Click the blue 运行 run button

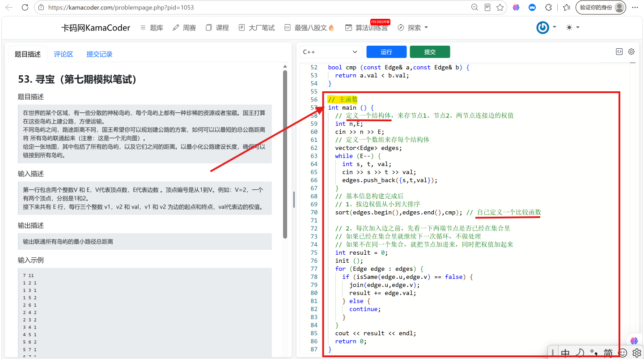(x=386, y=52)
